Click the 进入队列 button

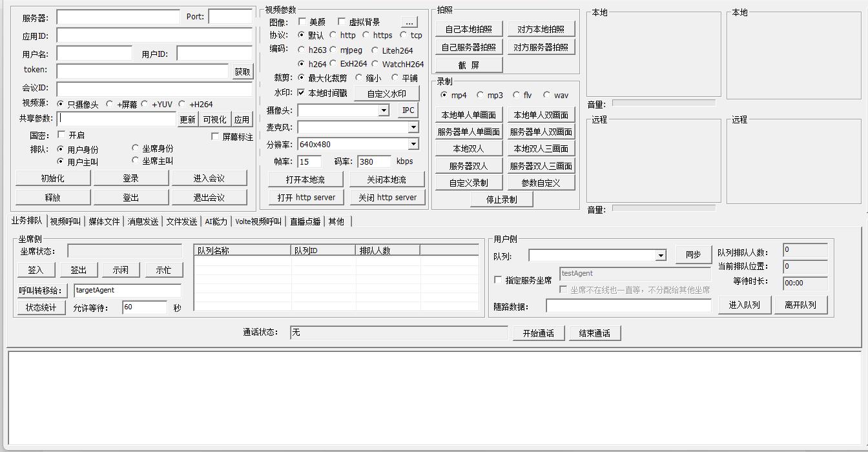click(x=745, y=305)
